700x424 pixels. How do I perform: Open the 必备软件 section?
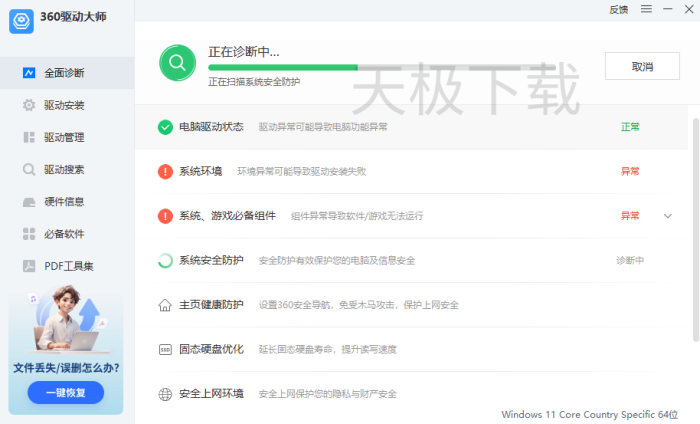click(67, 234)
